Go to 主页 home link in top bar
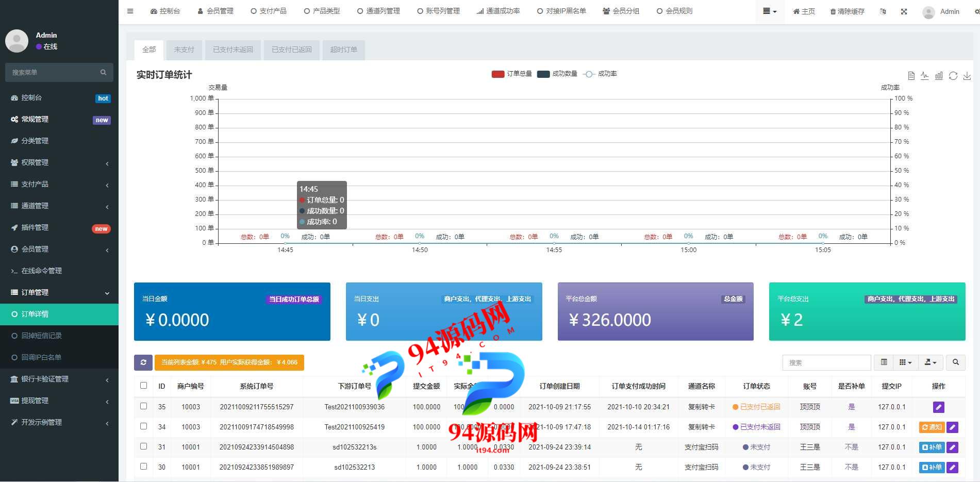This screenshot has height=482, width=980. point(804,11)
